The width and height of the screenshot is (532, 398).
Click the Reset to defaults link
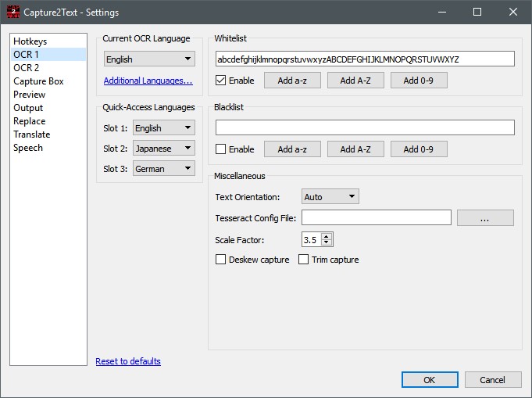coord(128,361)
